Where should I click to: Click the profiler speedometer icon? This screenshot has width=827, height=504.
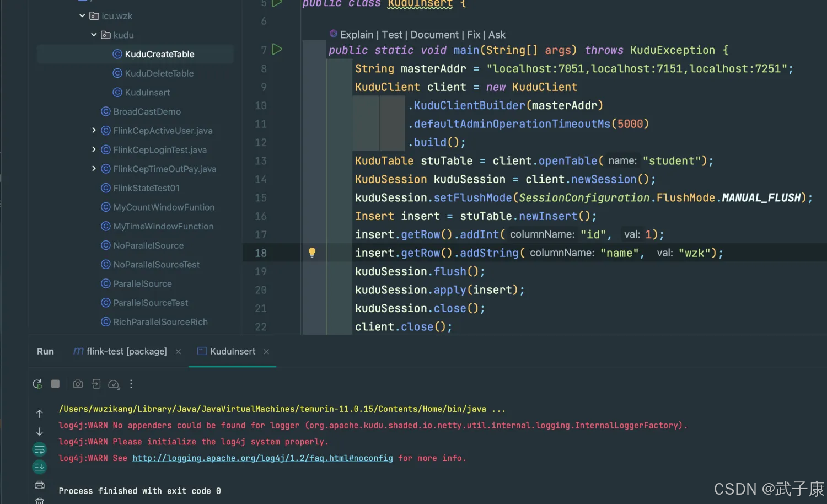114,384
